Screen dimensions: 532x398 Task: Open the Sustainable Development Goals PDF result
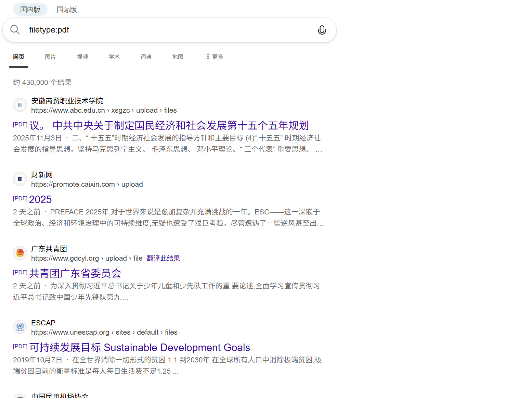(139, 347)
